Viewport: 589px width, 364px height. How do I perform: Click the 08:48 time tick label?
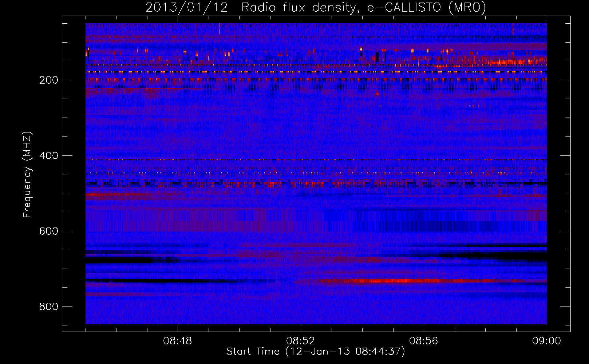pos(178,341)
